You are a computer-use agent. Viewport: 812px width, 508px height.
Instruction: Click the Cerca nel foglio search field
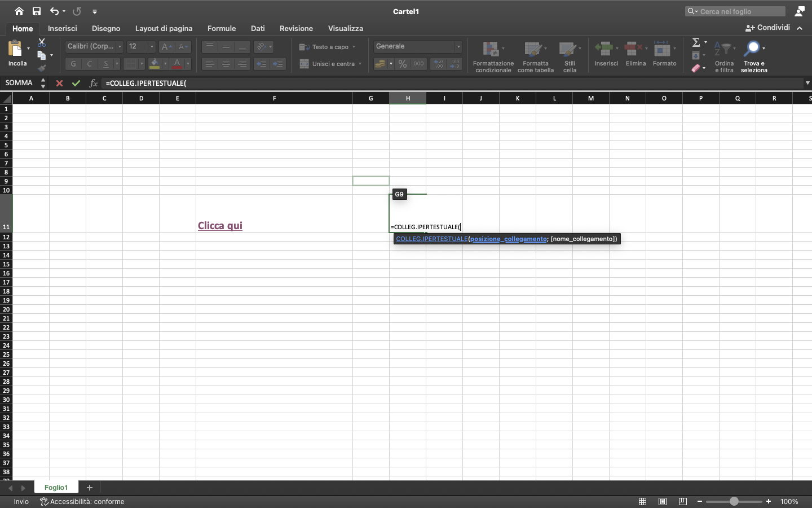(x=739, y=11)
